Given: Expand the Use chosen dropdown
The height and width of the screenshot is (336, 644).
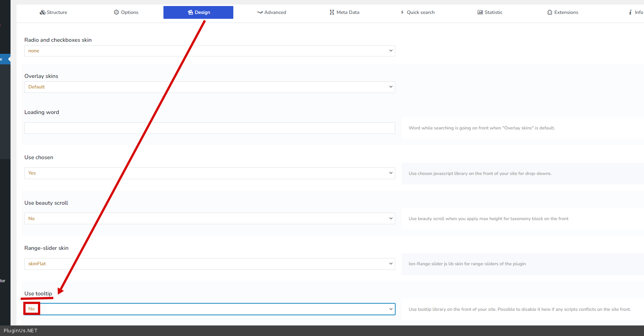Looking at the screenshot, I should click(x=209, y=173).
